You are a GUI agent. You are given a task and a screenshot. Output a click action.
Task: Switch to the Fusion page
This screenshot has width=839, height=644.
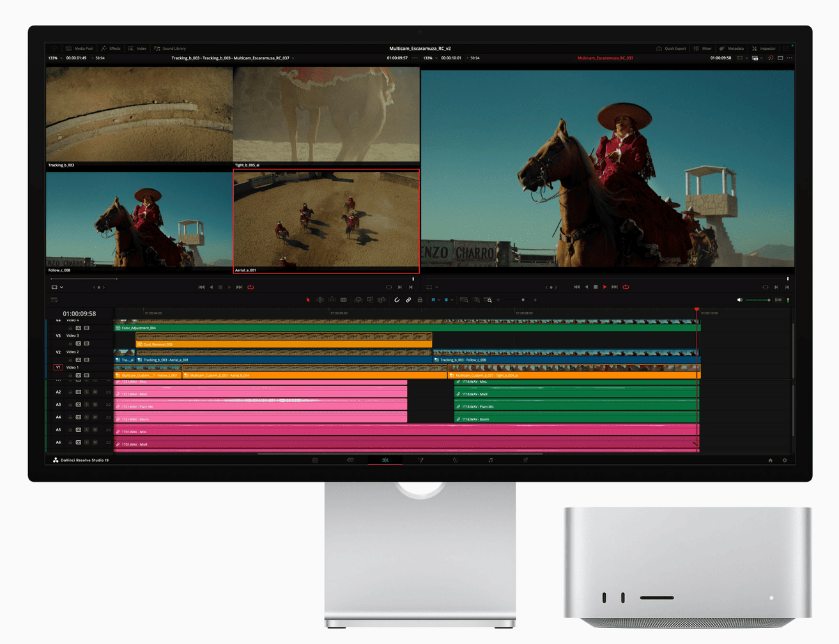tap(420, 460)
